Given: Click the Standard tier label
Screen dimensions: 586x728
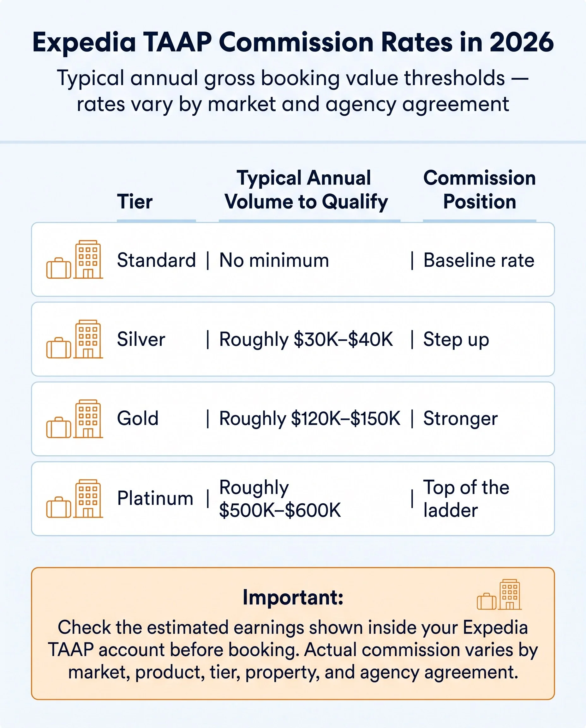Looking at the screenshot, I should [x=156, y=260].
